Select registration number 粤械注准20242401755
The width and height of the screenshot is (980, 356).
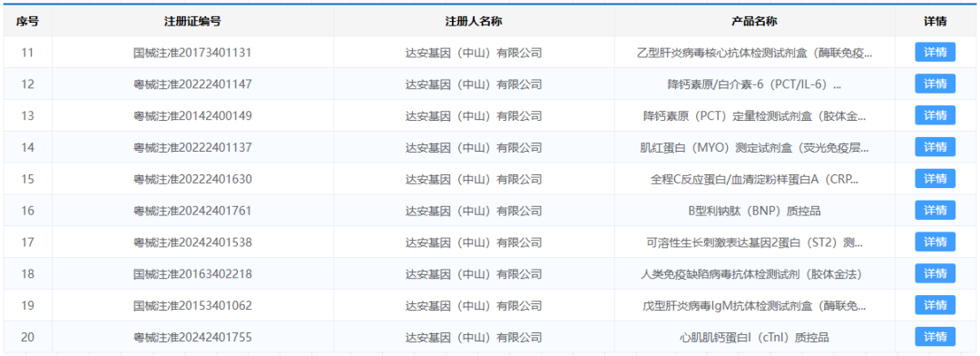pos(192,337)
